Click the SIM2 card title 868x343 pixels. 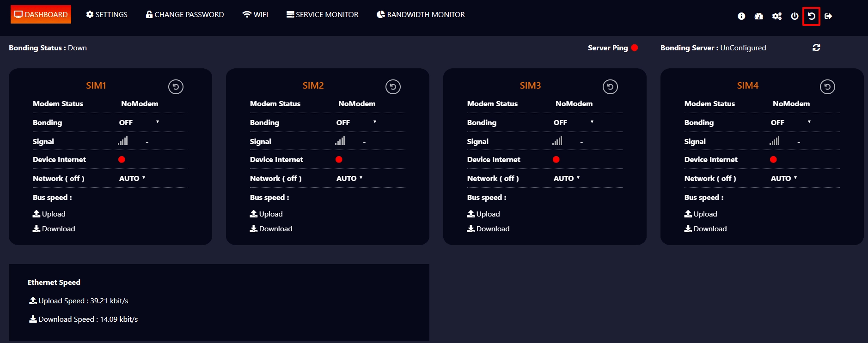click(313, 85)
